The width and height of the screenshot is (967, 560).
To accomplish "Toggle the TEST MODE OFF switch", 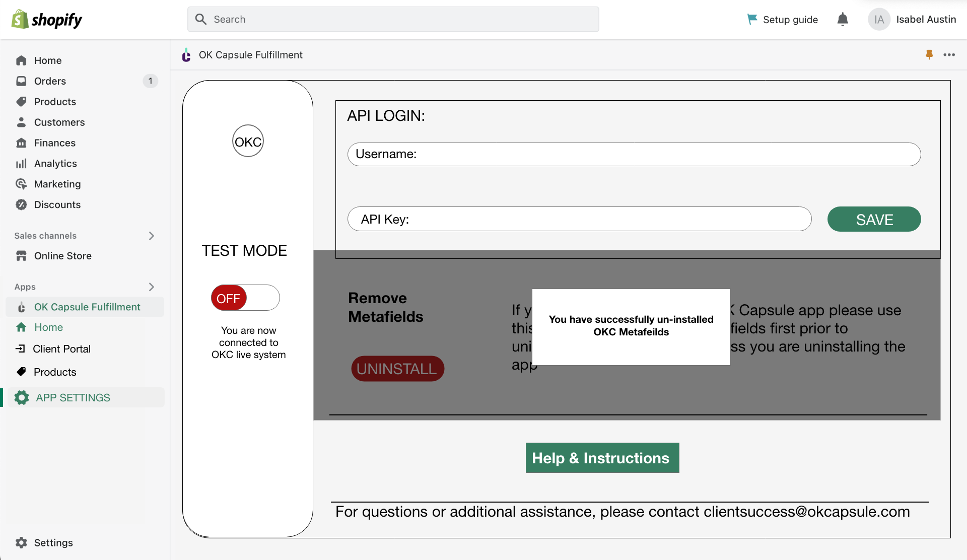I will coord(245,298).
